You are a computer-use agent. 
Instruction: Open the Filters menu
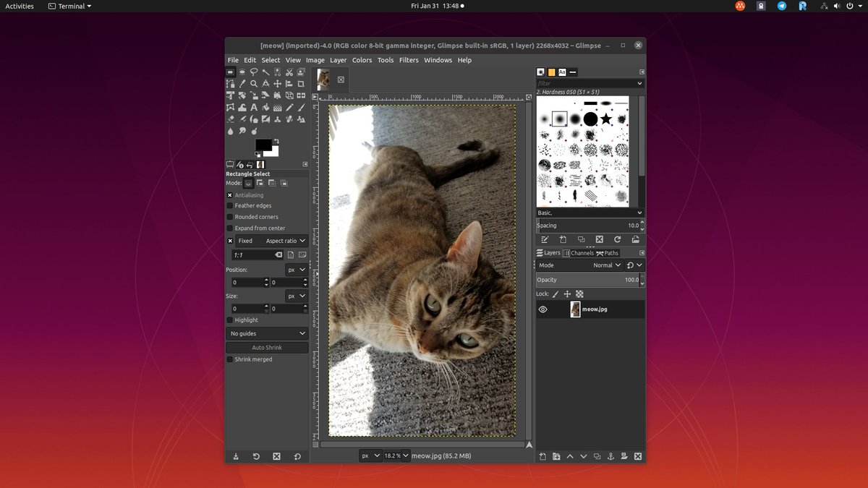tap(409, 60)
